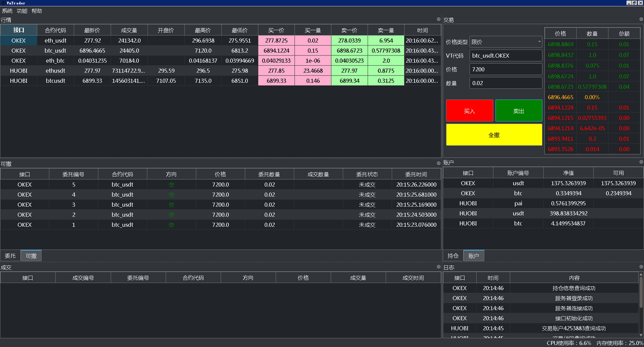Click the pink 6894.1224 bid price cell
Screen dimensions: 644x347
(276, 50)
